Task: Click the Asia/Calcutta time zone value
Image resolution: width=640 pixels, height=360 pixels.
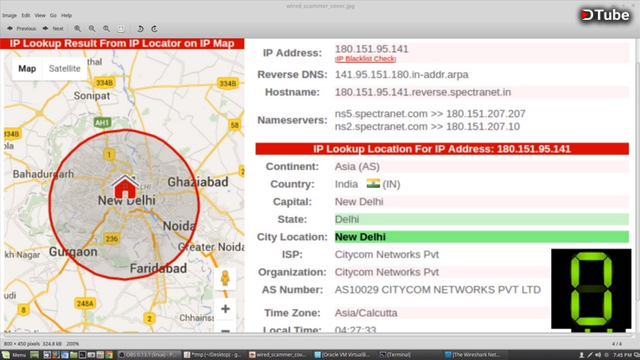Action: [x=366, y=313]
